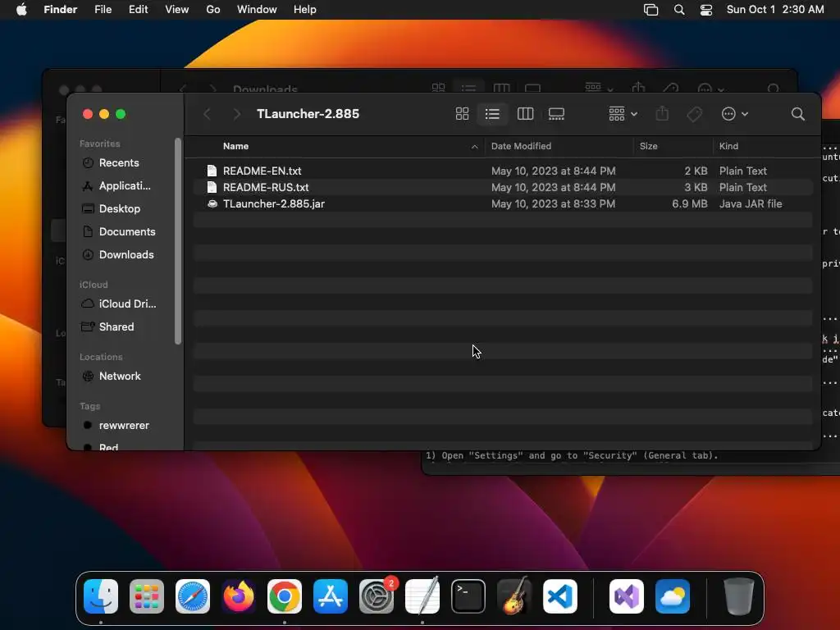The height and width of the screenshot is (630, 840).
Task: Open the Edit menu
Action: (x=138, y=10)
